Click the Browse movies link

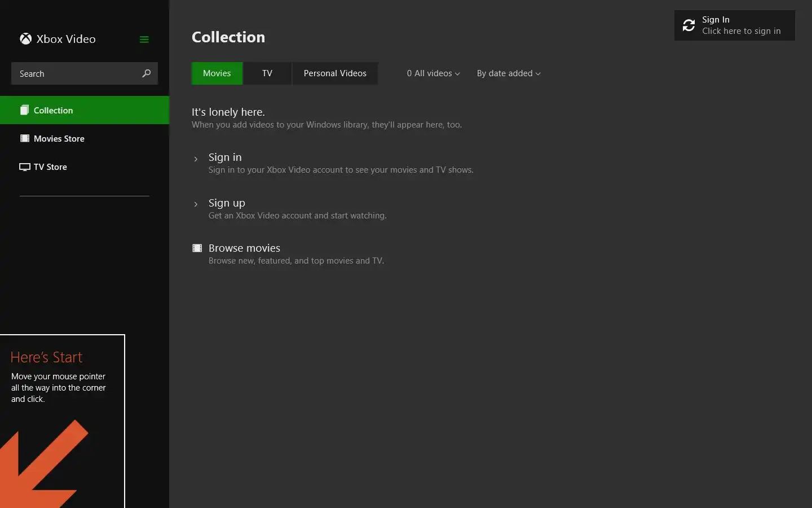pyautogui.click(x=244, y=248)
